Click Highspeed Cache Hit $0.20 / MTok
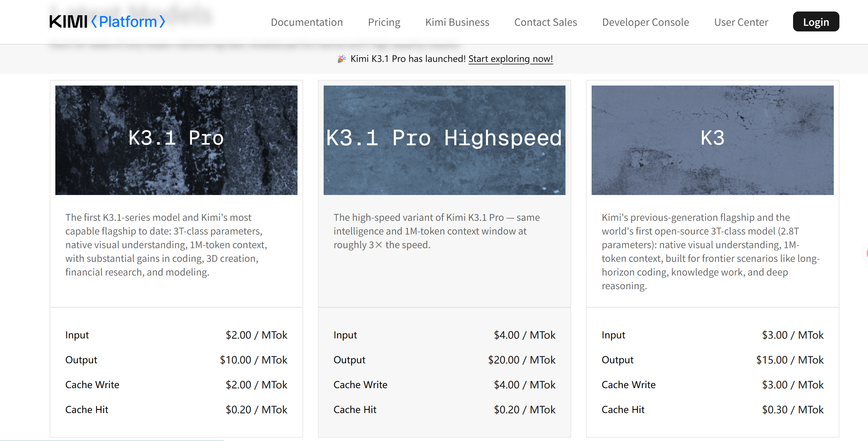This screenshot has width=868, height=441. point(524,410)
